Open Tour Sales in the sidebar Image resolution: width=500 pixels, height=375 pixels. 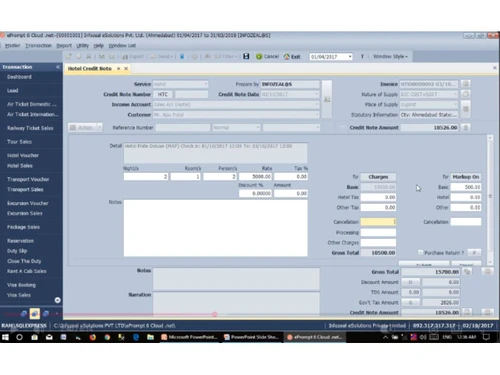click(19, 142)
